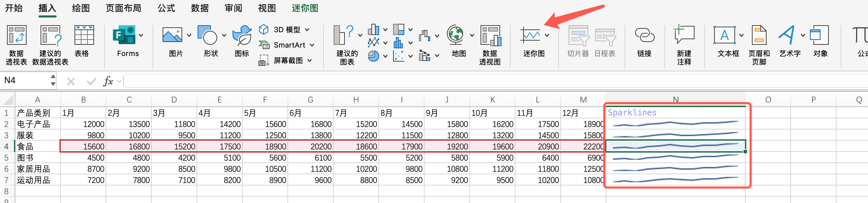Click the formula cancel X button
The height and width of the screenshot is (203, 868).
click(71, 82)
